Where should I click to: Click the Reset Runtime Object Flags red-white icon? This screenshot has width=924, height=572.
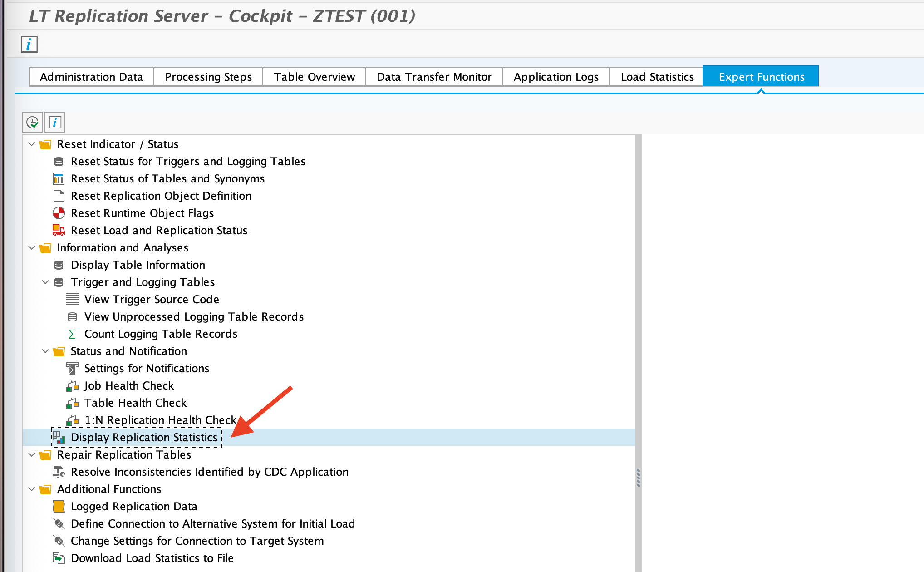59,213
